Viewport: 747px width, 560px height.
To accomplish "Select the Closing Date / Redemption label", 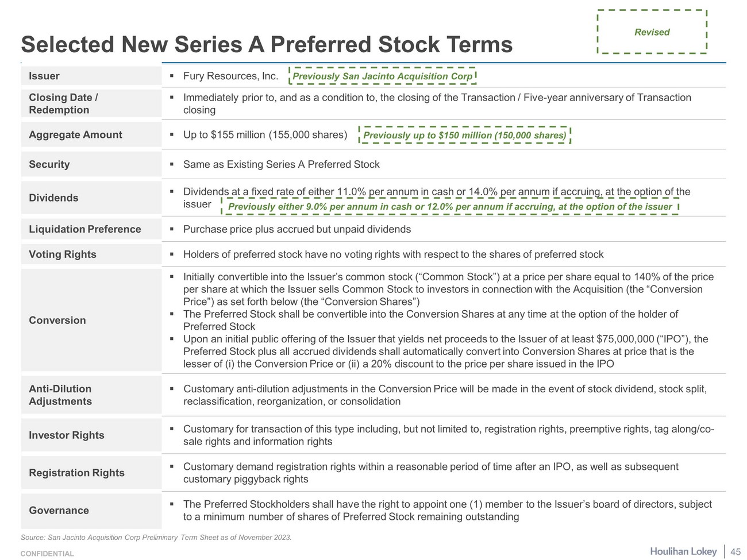I will [63, 104].
